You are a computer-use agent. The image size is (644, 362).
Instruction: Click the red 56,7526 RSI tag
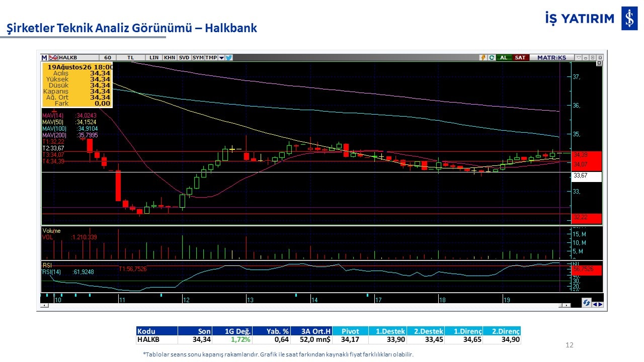tap(587, 269)
